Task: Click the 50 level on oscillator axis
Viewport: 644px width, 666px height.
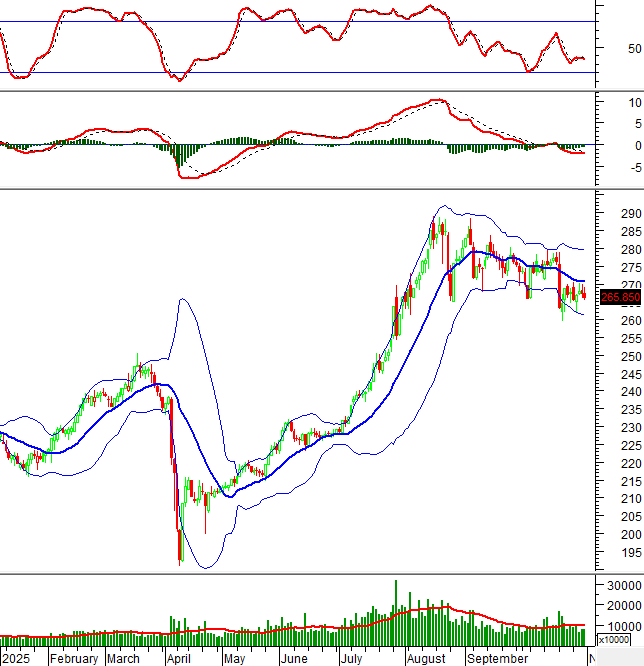Action: 634,48
